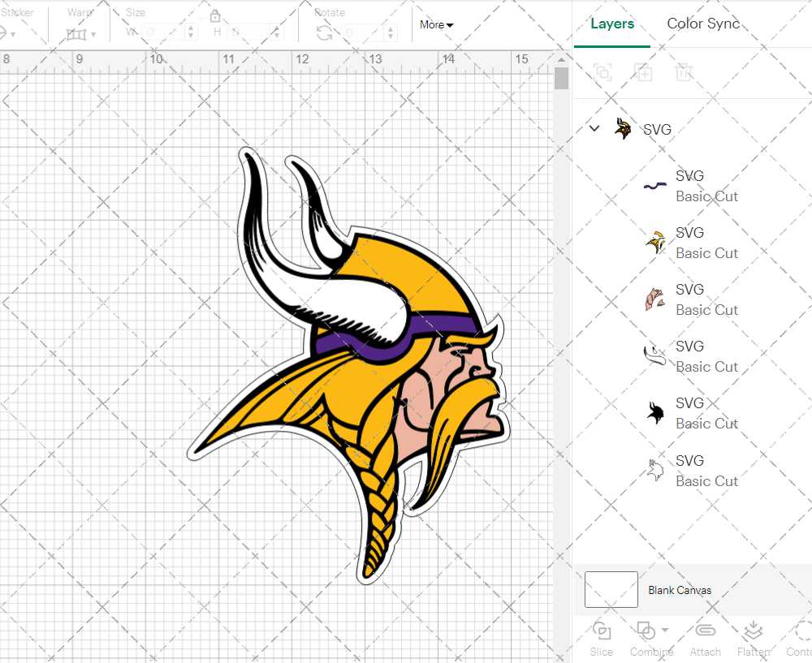
Task: Click the Blank Canvas color swatch
Action: point(611,590)
